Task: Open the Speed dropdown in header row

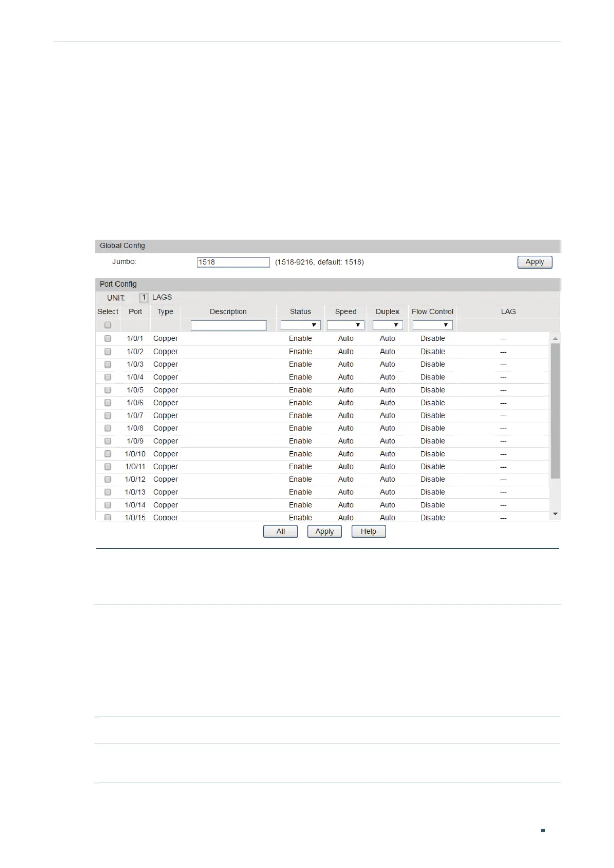Action: [x=345, y=325]
